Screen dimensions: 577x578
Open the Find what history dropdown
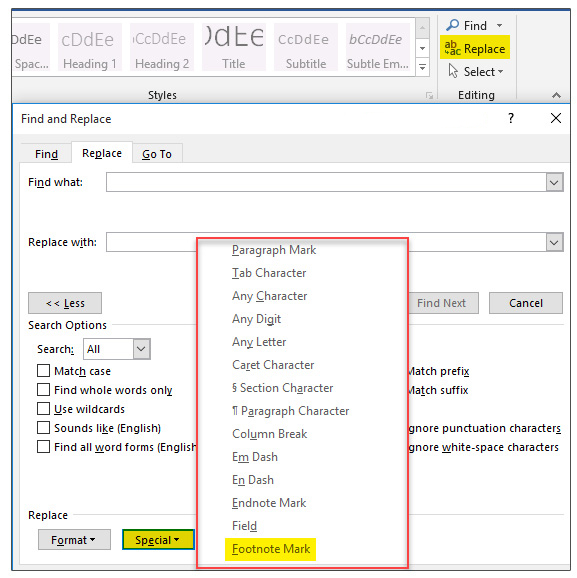pyautogui.click(x=554, y=182)
